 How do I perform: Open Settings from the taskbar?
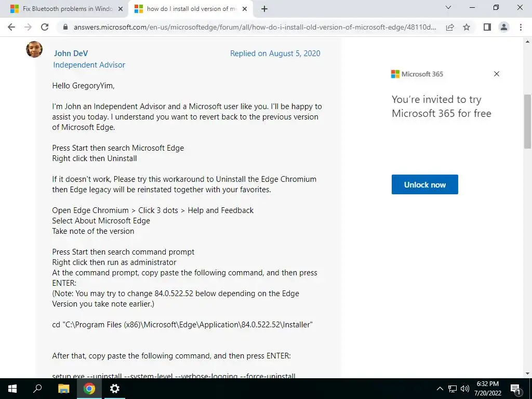tap(115, 389)
